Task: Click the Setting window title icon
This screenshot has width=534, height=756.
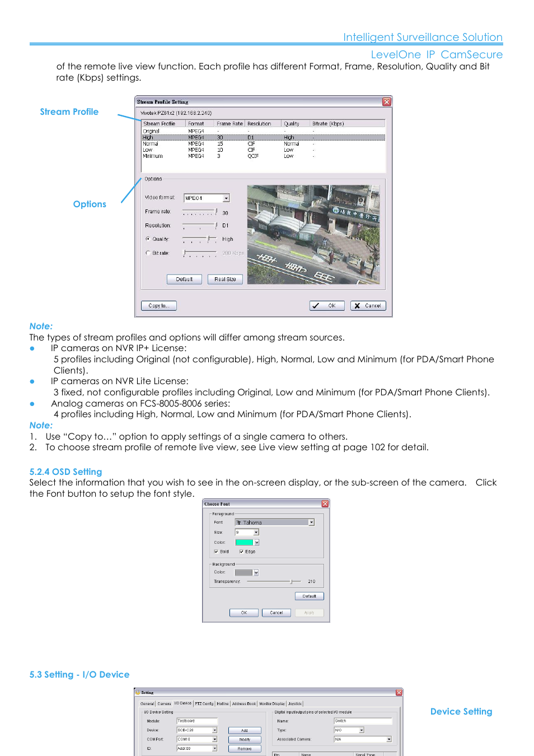Action: [x=138, y=693]
